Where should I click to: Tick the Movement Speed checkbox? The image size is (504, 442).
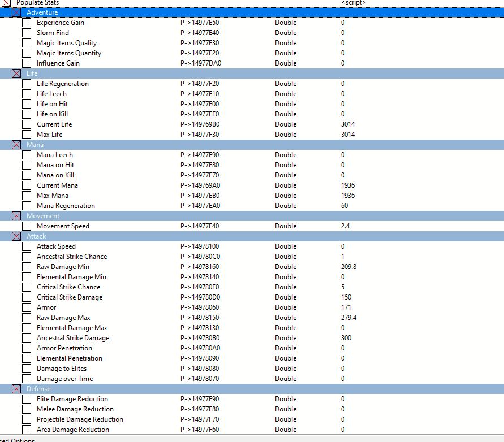tap(27, 226)
